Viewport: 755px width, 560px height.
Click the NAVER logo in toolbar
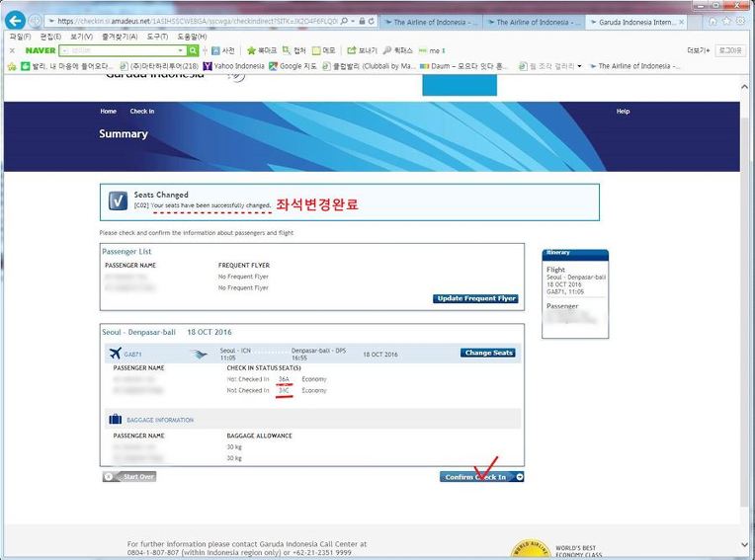[x=41, y=50]
